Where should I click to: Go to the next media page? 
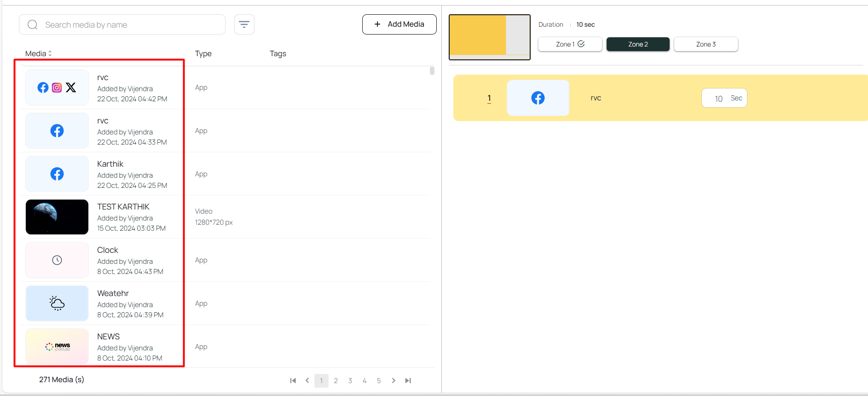[393, 381]
